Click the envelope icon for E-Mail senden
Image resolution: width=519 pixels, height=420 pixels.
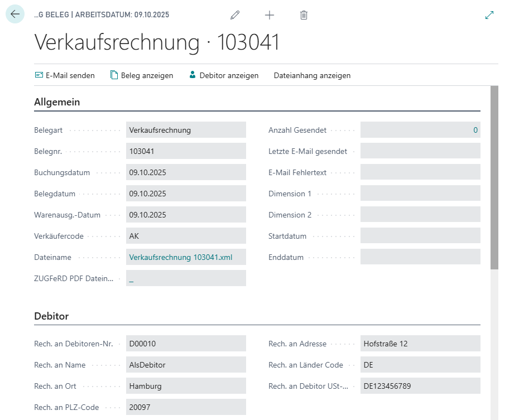[x=39, y=75]
